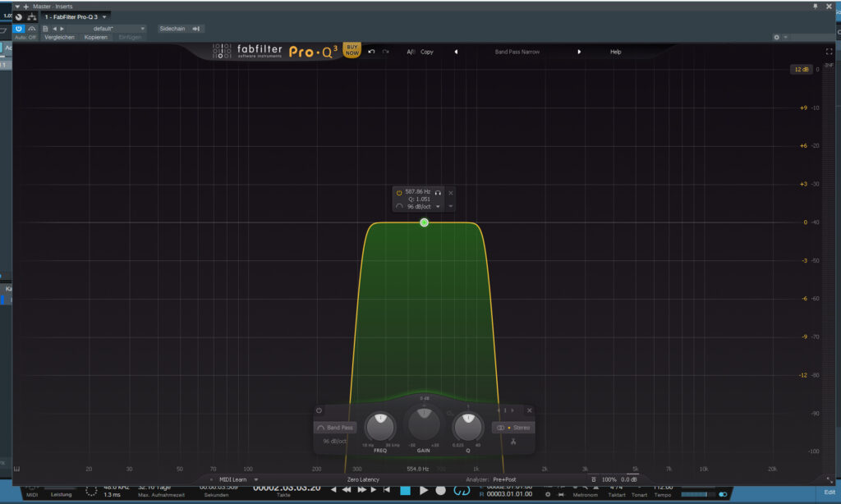Open the 12 dB display range selector
Screen dimensions: 841x504
click(x=802, y=69)
